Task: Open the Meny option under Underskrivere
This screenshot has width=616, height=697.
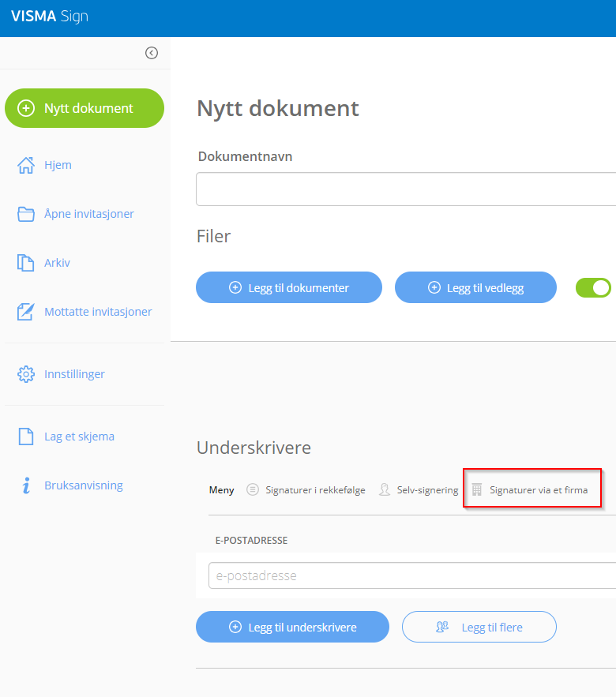Action: click(x=221, y=489)
